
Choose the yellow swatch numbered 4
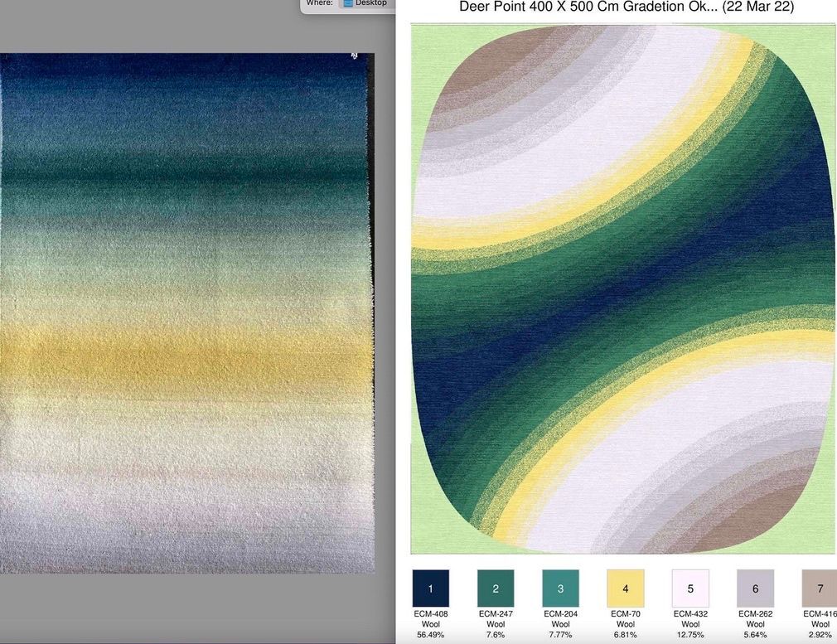[626, 588]
